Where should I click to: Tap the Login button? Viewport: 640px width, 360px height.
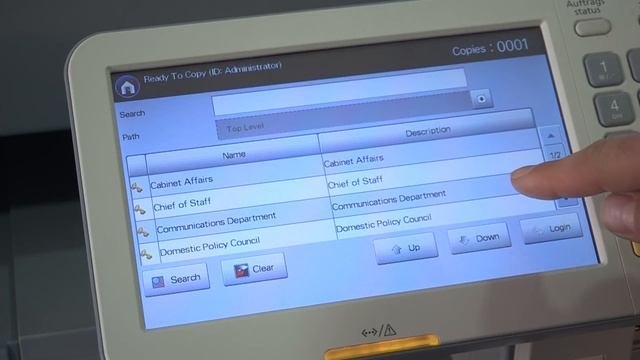coord(551,228)
